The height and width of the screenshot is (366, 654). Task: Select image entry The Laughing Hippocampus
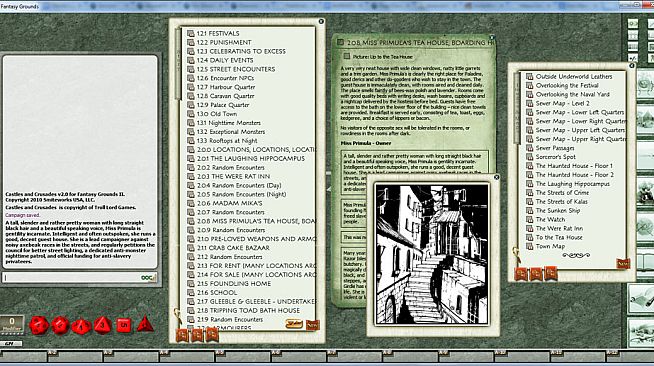click(x=573, y=184)
